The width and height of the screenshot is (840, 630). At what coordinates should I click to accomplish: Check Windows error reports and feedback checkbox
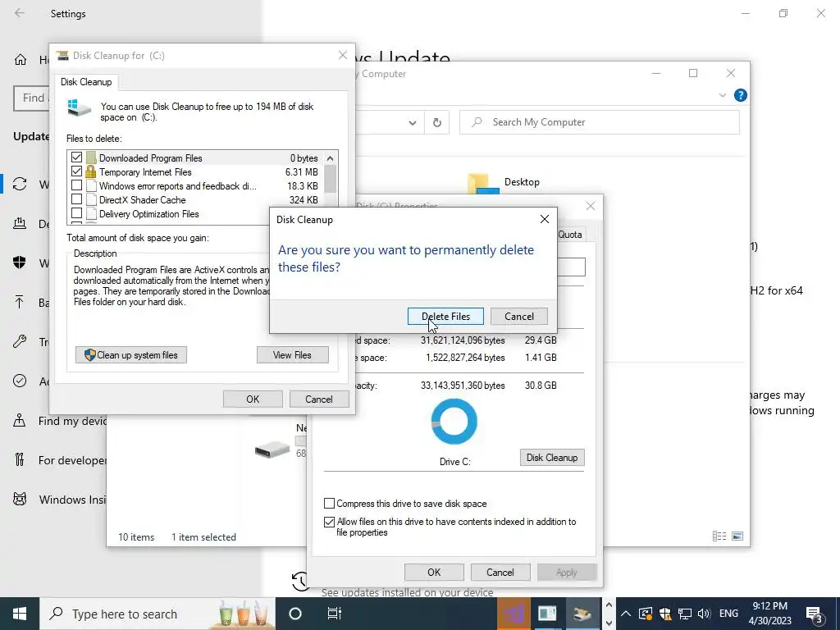(76, 185)
